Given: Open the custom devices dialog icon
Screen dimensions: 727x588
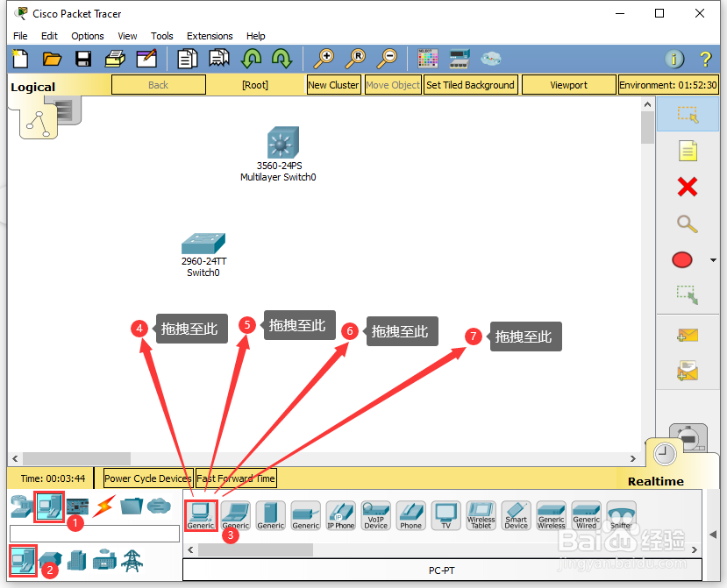Looking at the screenshot, I should coord(460,59).
